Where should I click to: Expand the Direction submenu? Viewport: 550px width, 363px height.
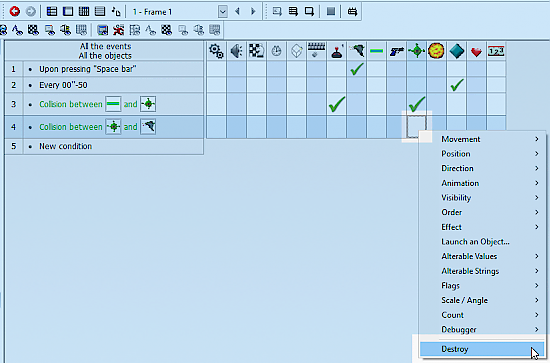point(483,168)
